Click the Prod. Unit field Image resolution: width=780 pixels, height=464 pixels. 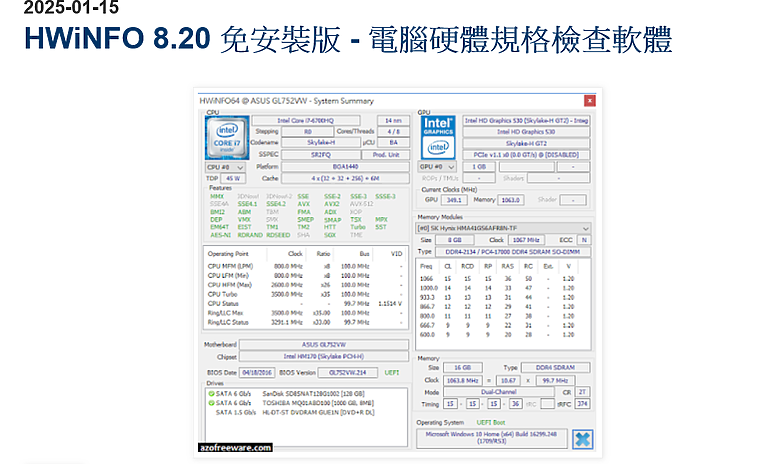coord(387,155)
